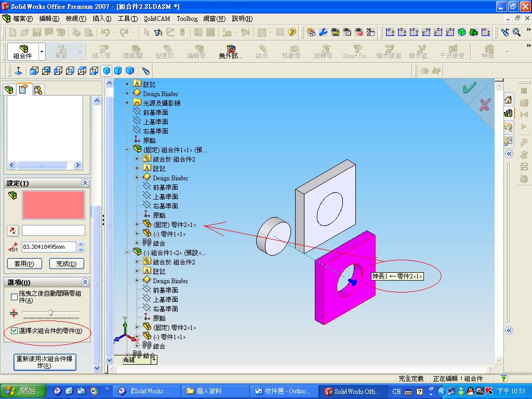
Task: Click the Undo toolbar icon
Action: (105, 32)
